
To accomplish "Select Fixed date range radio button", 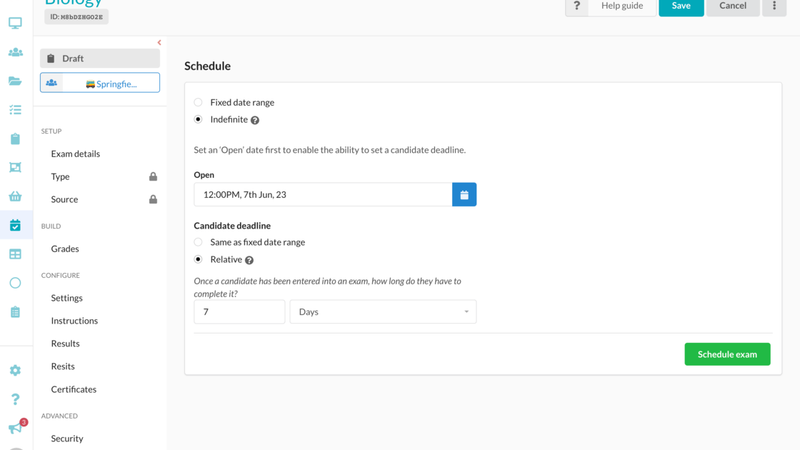I will (198, 102).
